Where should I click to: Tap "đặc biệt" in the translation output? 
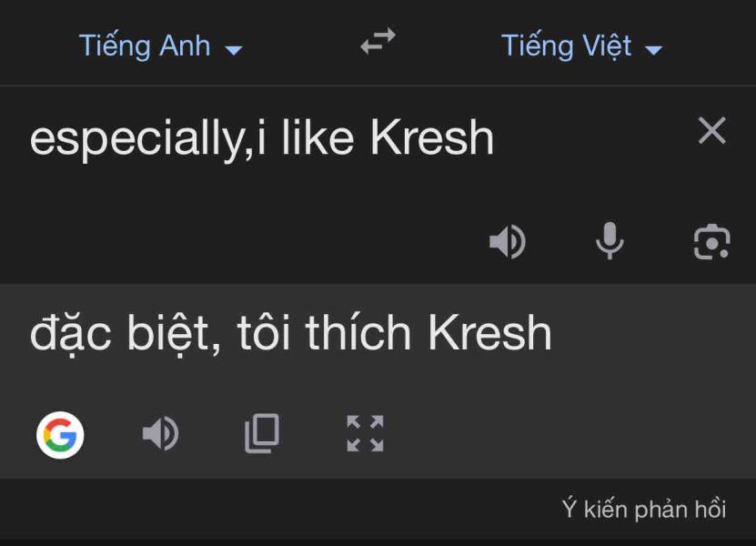point(124,333)
